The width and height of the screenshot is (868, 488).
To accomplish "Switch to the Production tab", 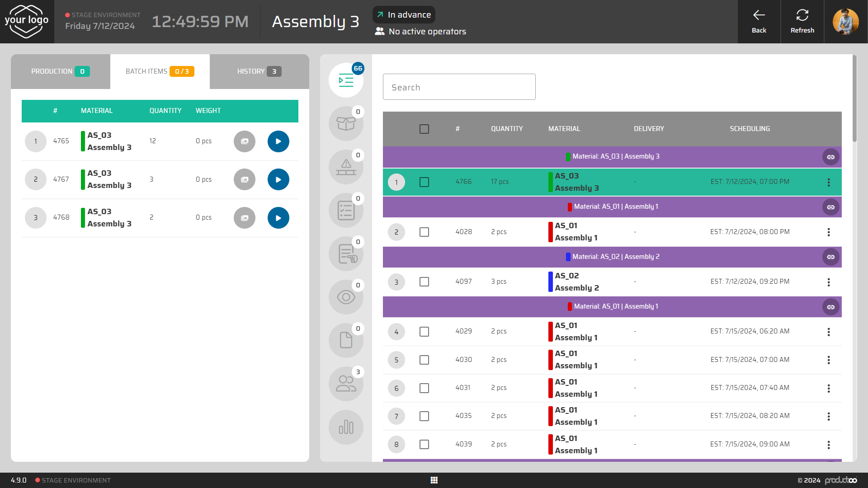I will (60, 71).
